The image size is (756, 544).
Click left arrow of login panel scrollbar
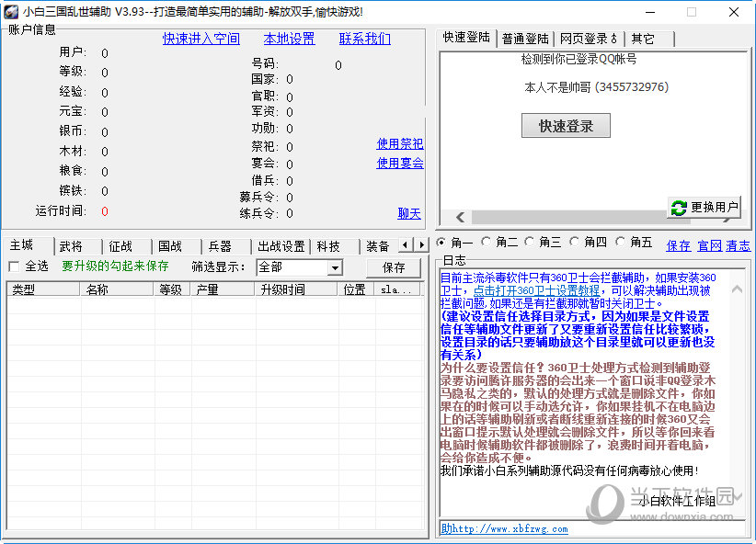tap(461, 217)
